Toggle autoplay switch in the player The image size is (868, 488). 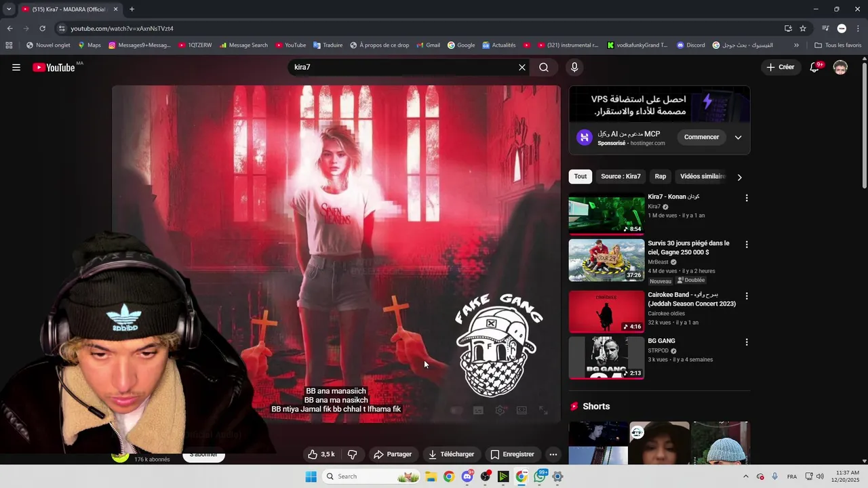456,410
